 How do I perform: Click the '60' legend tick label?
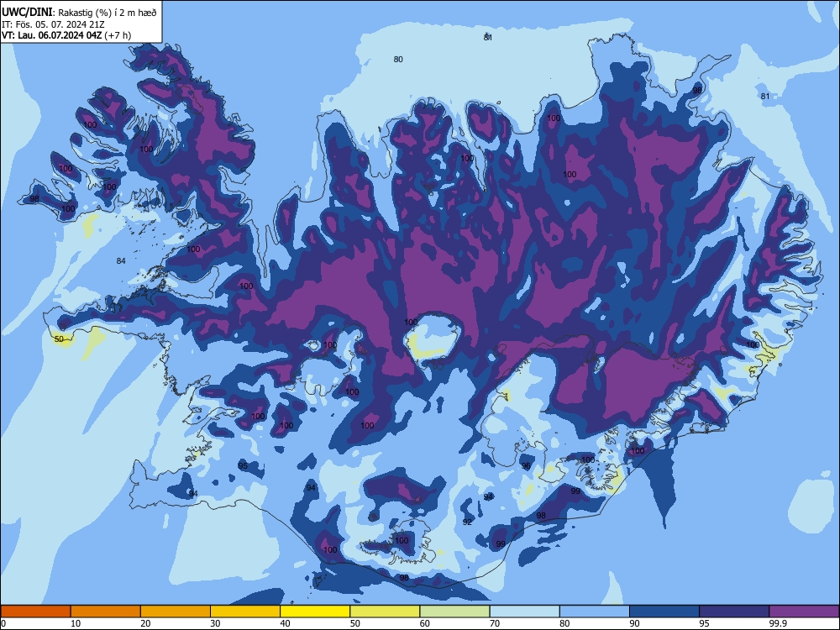(425, 623)
